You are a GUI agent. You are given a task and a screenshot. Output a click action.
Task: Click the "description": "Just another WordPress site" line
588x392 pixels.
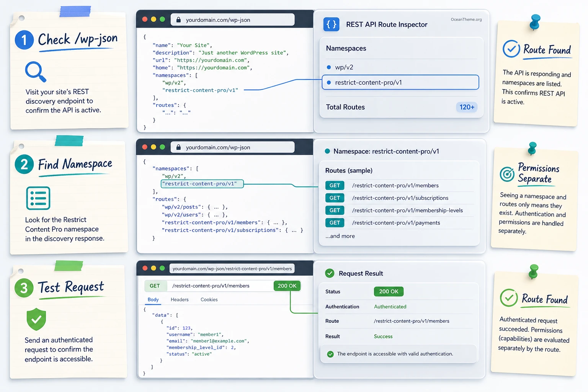pos(220,53)
